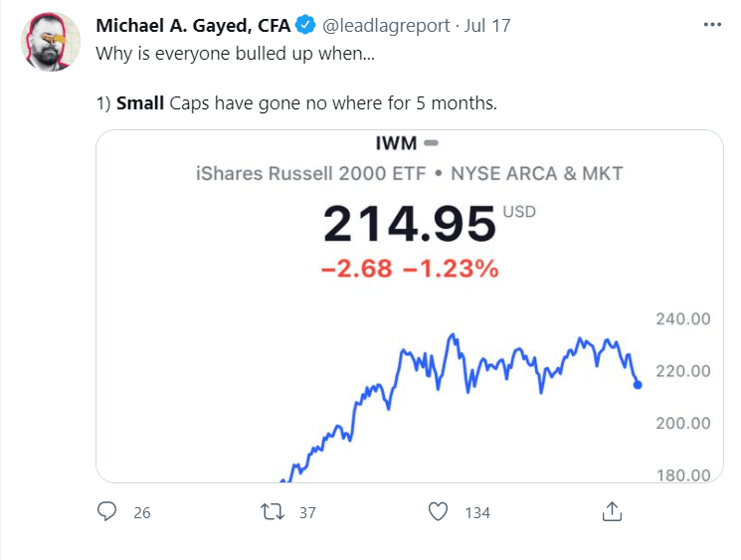Image resolution: width=741 pixels, height=560 pixels.
Task: Click the bold Small keyword in tweet
Action: coord(140,103)
